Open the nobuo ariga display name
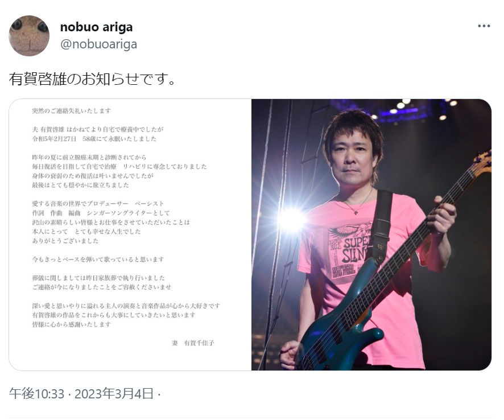Screen dimensions: 504x420 tap(96, 27)
